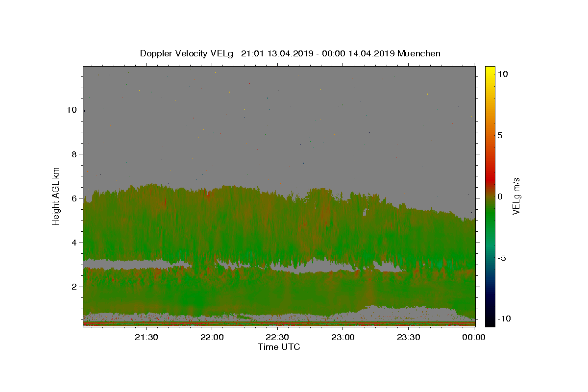Click the 'Time UTC' axis label

(279, 347)
